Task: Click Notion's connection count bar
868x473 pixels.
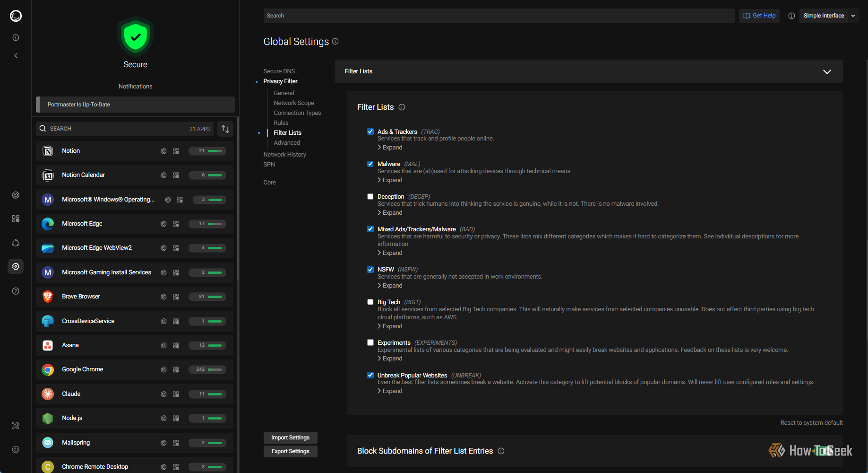Action: coord(207,151)
